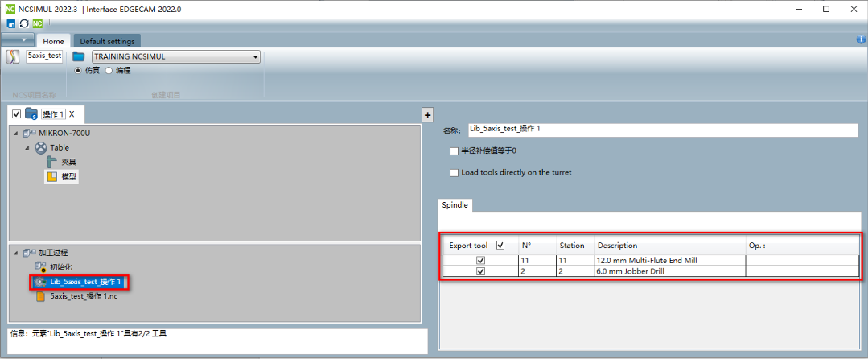
Task: Select the 编程 radio button
Action: pyautogui.click(x=109, y=71)
